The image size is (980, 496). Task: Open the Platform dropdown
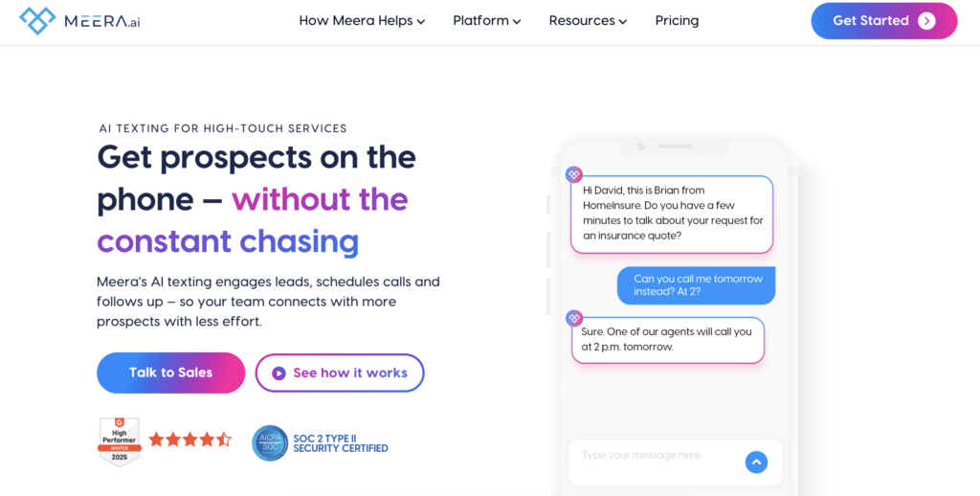pos(486,21)
